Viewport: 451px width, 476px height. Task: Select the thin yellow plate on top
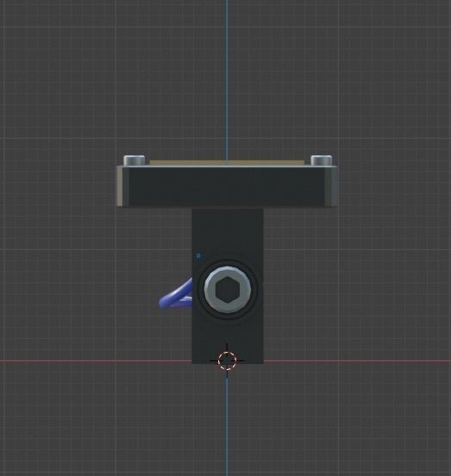click(x=227, y=163)
